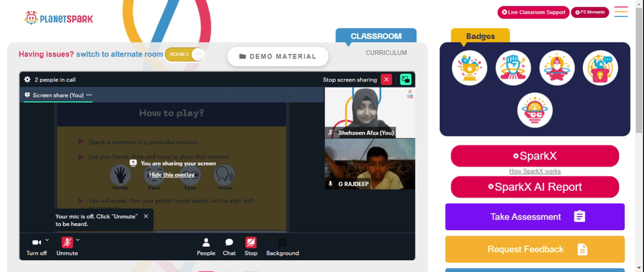Click Take Assessment button

pos(535,217)
